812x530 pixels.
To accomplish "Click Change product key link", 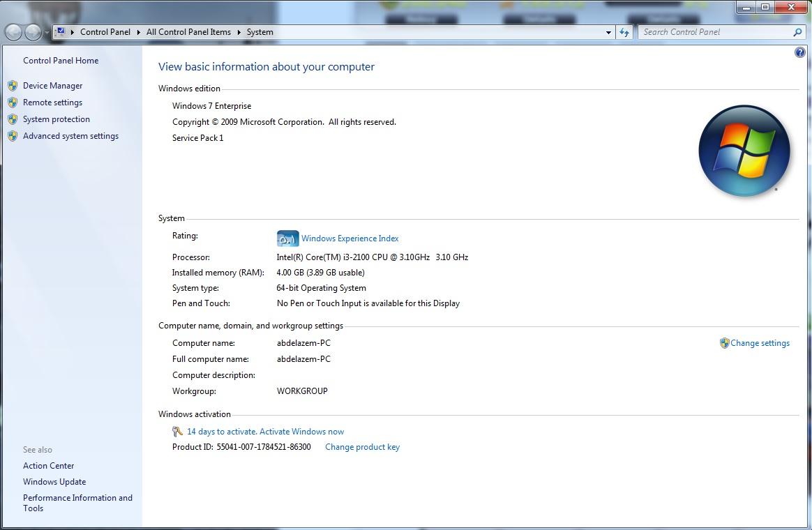I will click(363, 447).
